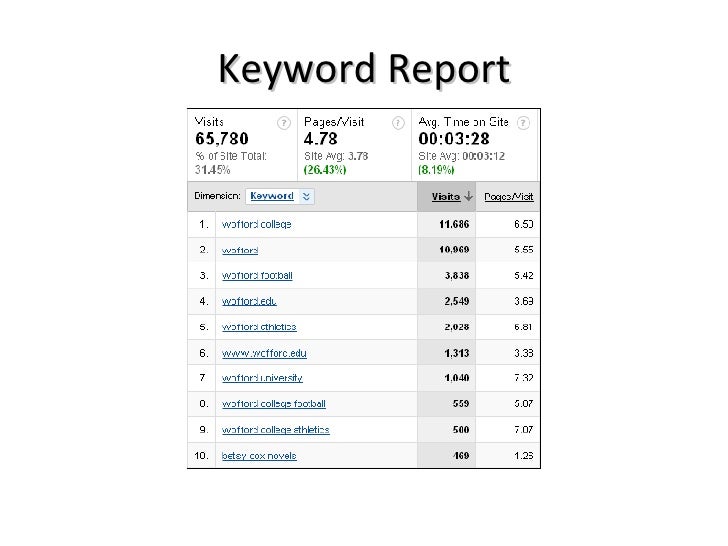Screen dimensions: 728x546
Task: Select the 00:03:28 average time value
Action: (454, 139)
